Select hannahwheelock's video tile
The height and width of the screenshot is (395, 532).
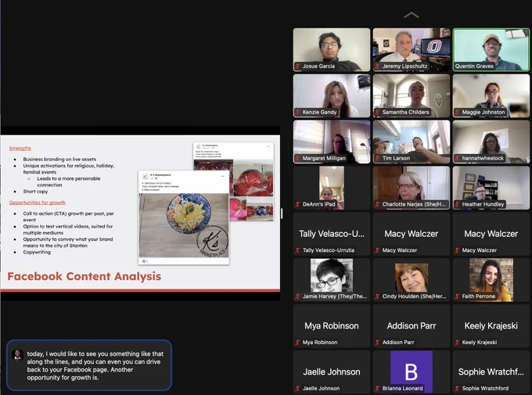(491, 142)
